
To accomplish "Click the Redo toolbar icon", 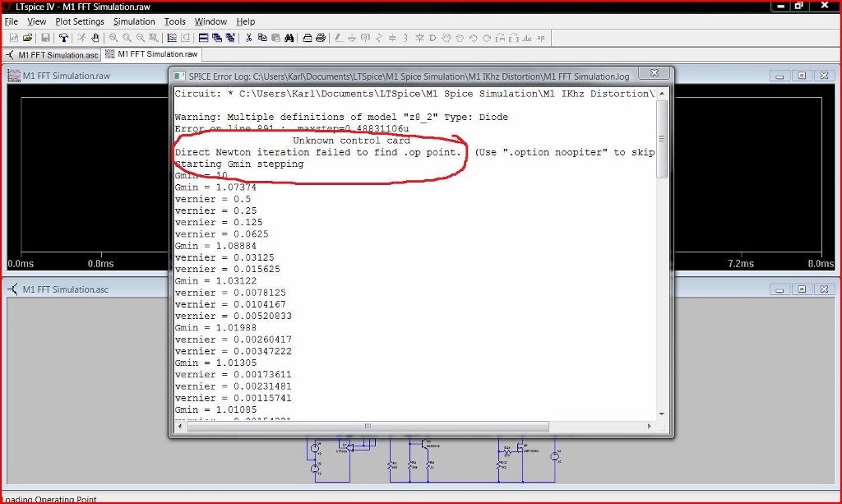I will pyautogui.click(x=487, y=38).
